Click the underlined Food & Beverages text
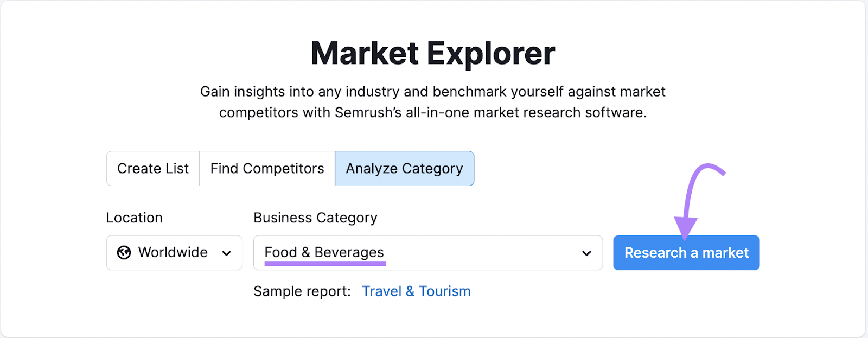Viewport: 868px width, 338px height. pos(324,252)
